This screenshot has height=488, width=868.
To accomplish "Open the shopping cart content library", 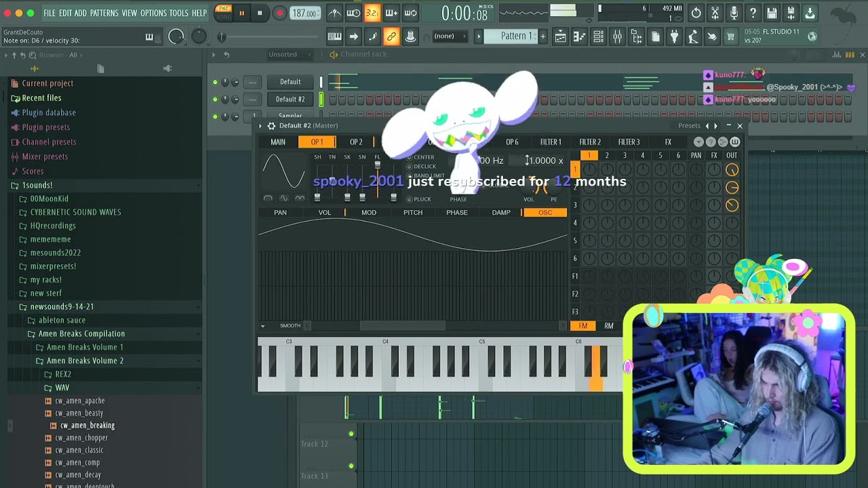I will (731, 37).
